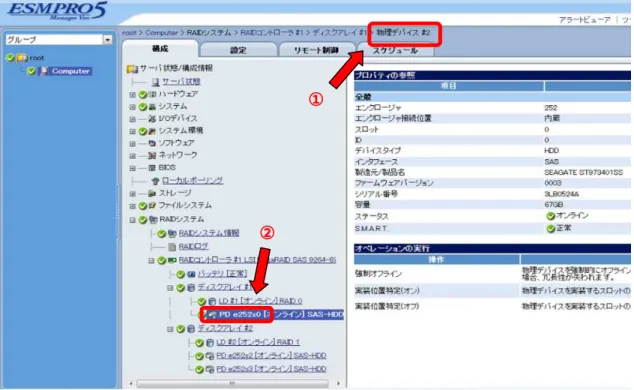Expand the システム node
634x390 pixels.
132,107
